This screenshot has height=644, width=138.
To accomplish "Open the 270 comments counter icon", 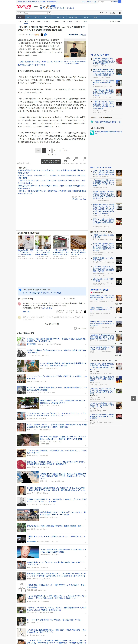I will pyautogui.click(x=32, y=35).
